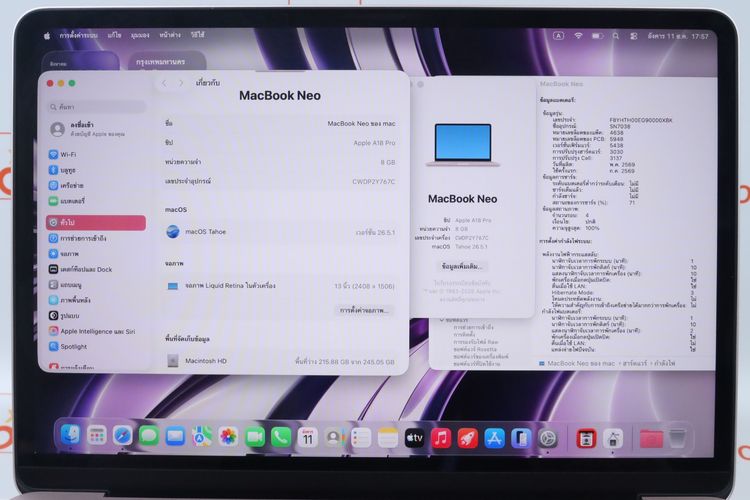Click the Apple A18 Pro chip row
The width and height of the screenshot is (750, 500).
click(x=280, y=143)
